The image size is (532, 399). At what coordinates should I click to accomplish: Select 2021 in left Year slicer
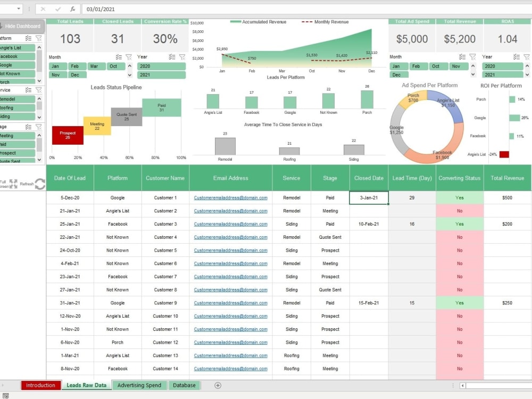[162, 74]
